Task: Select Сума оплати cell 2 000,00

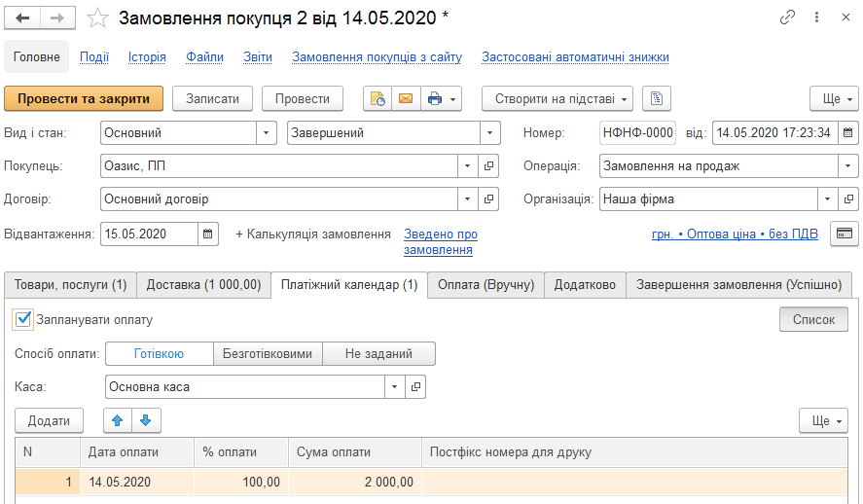Action: tap(355, 482)
